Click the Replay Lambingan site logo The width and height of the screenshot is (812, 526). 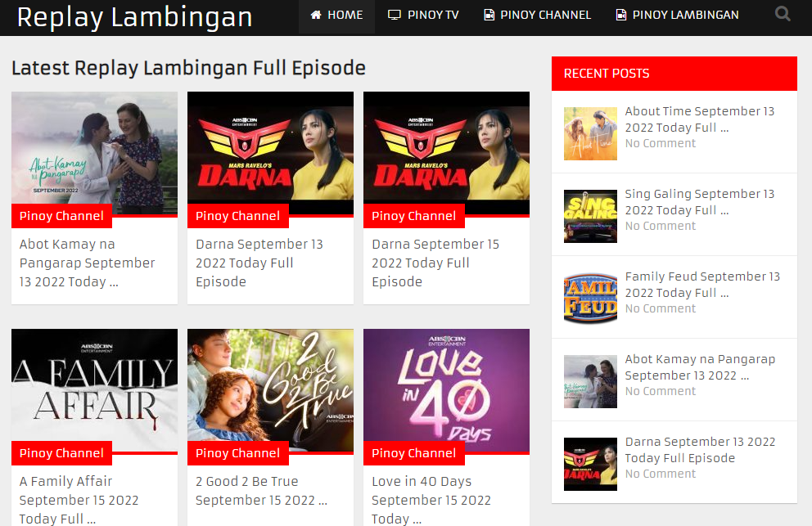pyautogui.click(x=136, y=17)
